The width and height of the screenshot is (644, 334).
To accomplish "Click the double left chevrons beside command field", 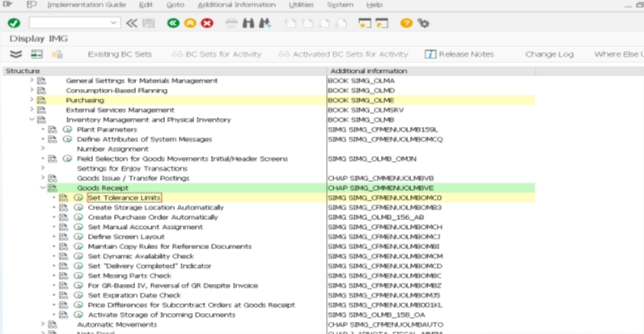I will pyautogui.click(x=131, y=23).
